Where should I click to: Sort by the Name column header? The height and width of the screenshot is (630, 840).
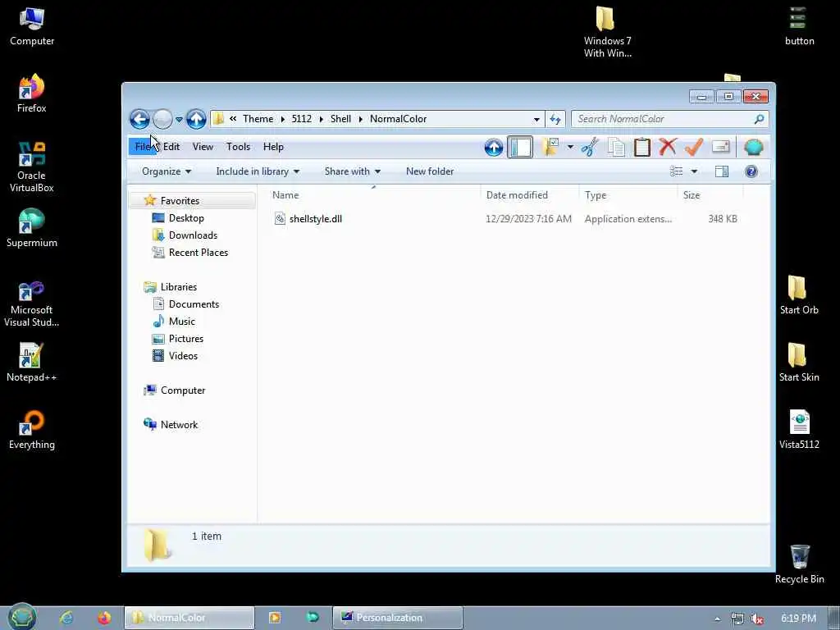coord(373,195)
